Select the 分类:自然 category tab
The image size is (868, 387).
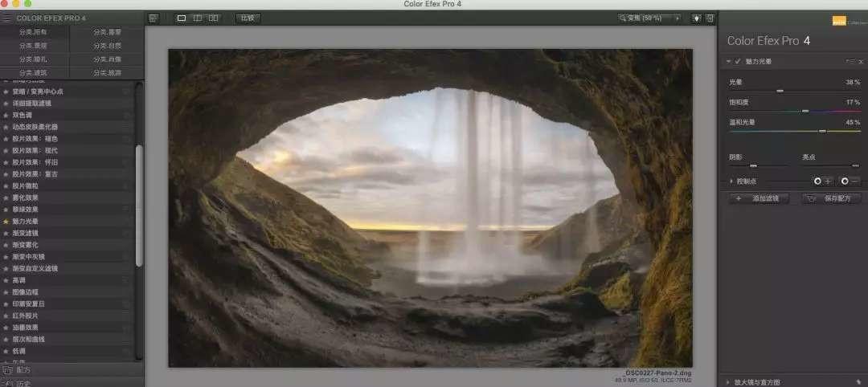[x=108, y=46]
